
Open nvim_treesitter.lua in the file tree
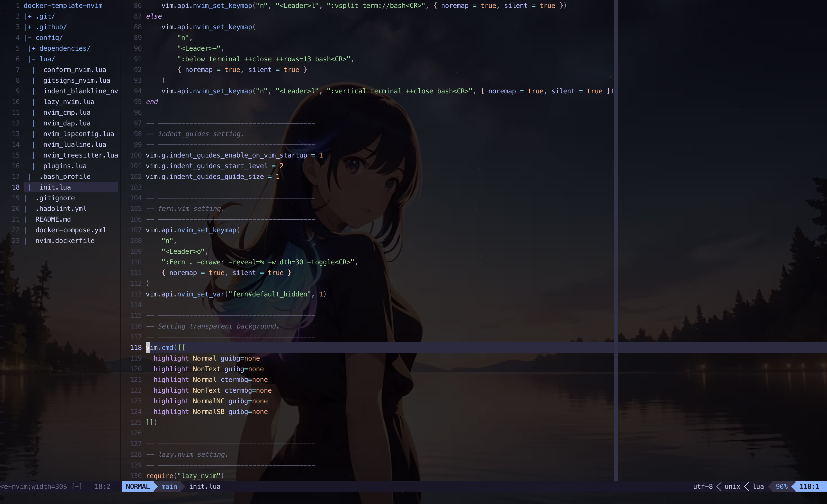[x=80, y=155]
